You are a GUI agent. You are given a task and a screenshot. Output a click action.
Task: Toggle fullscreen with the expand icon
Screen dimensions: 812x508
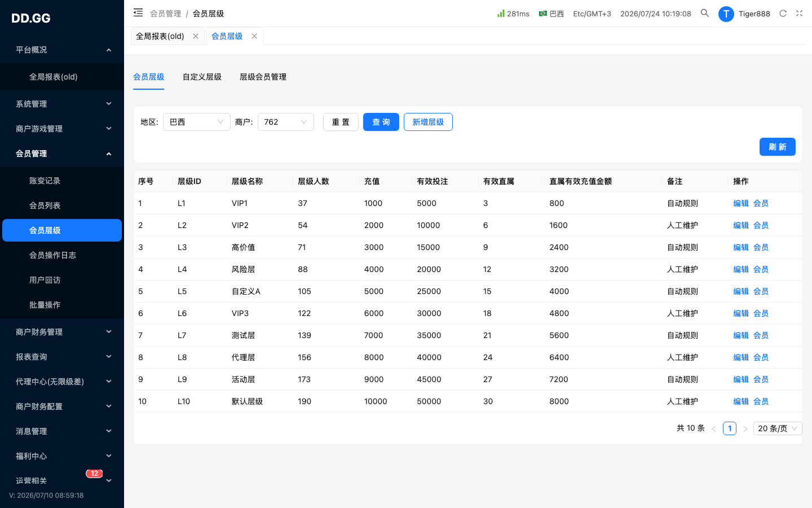coord(799,14)
